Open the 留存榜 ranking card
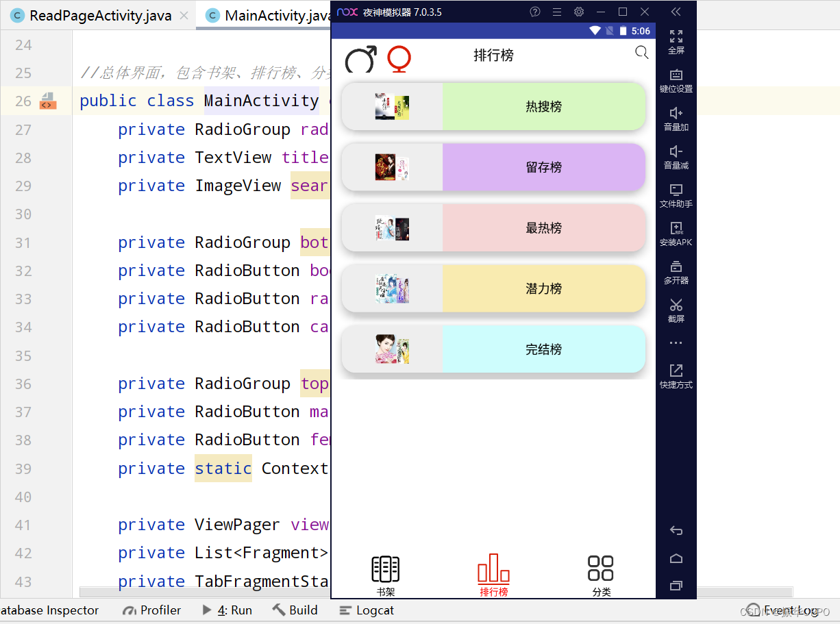This screenshot has height=624, width=840. pyautogui.click(x=493, y=167)
